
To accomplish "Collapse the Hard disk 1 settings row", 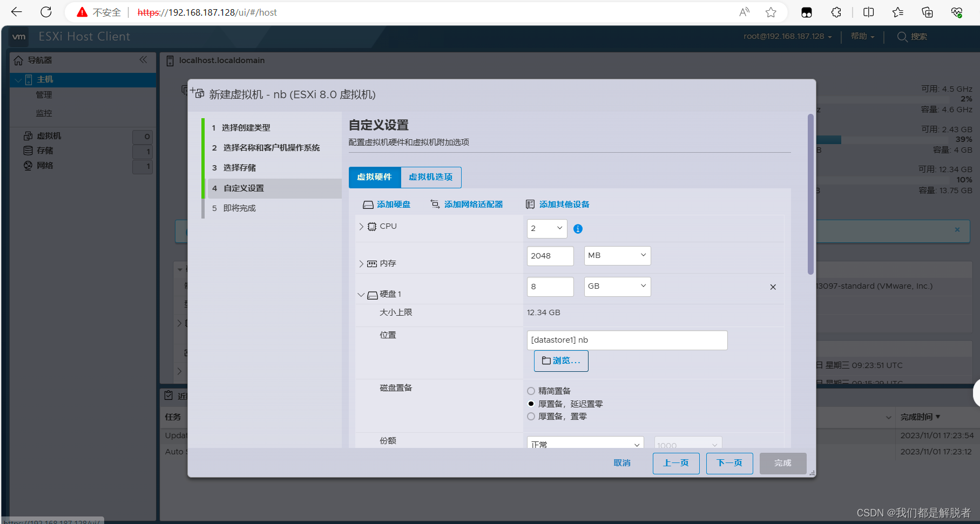I will pyautogui.click(x=361, y=295).
